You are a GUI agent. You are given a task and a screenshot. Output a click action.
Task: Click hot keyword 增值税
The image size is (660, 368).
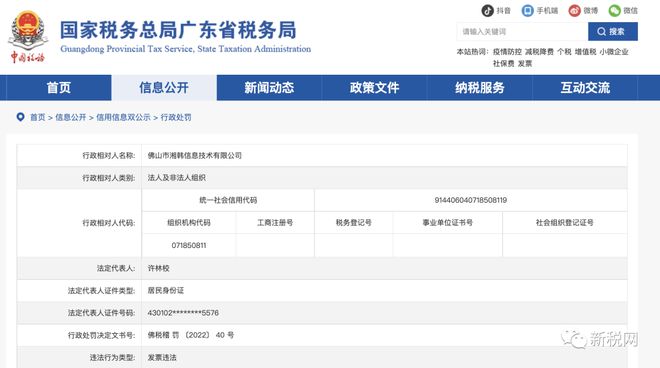click(x=585, y=52)
